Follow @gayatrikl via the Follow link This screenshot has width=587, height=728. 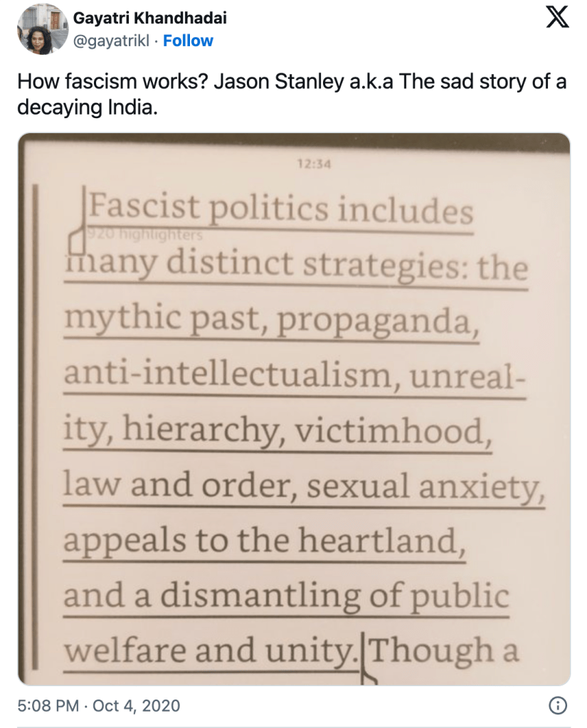(x=188, y=41)
